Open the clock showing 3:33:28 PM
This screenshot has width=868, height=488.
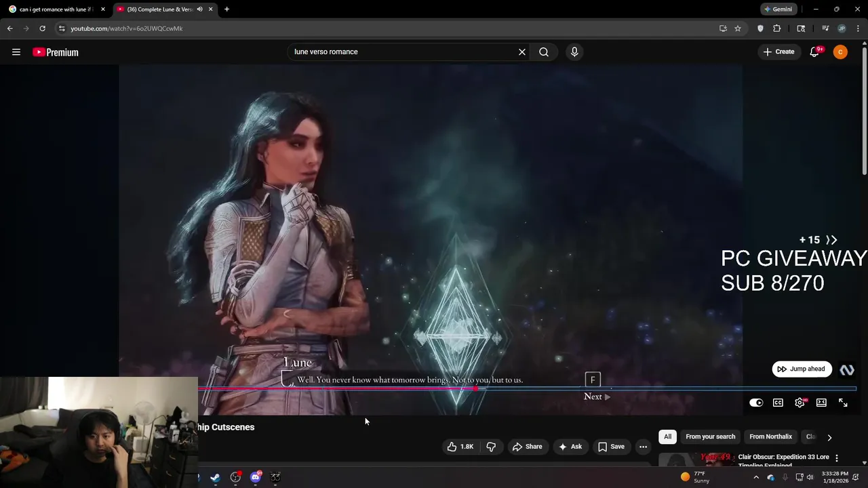coord(835,477)
